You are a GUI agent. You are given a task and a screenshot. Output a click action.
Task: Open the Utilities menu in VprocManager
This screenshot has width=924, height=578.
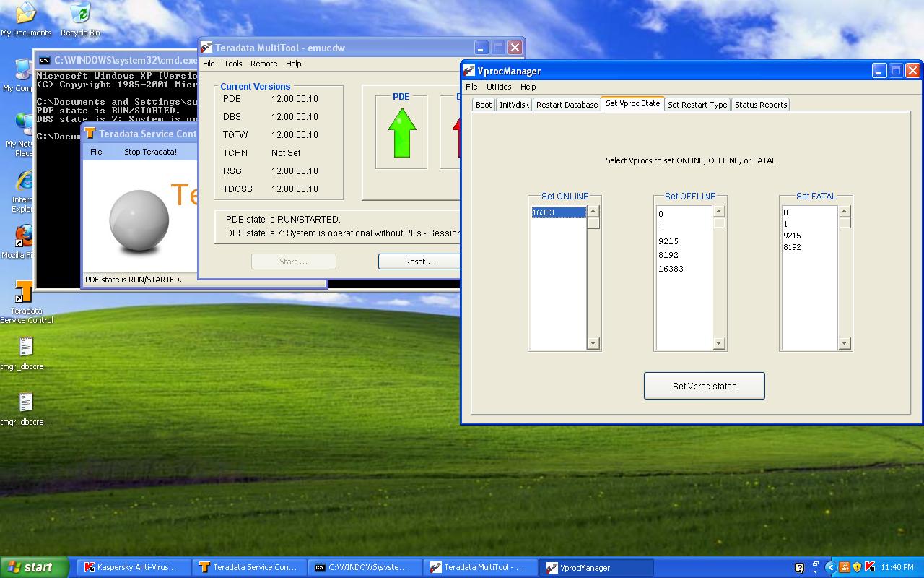click(499, 87)
